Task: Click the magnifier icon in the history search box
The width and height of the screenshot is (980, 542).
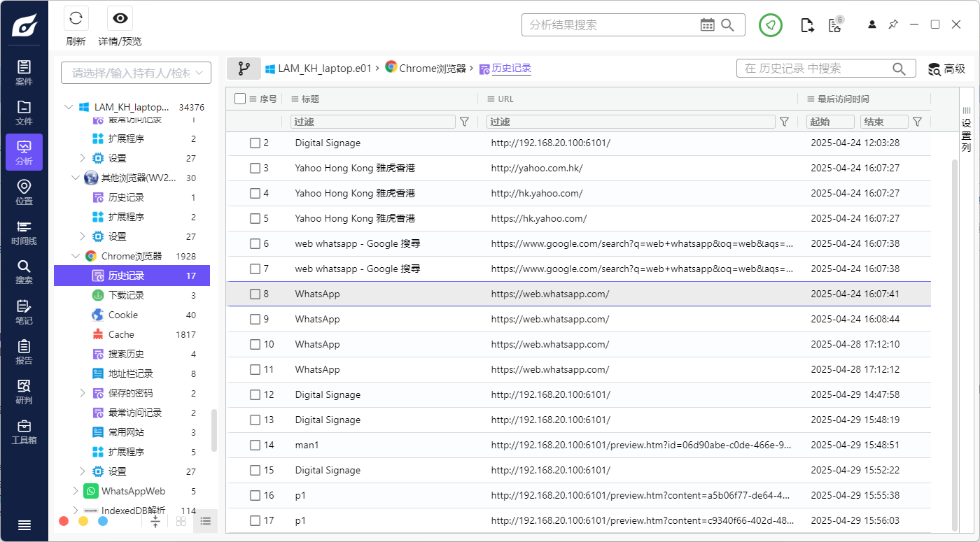Action: 899,69
